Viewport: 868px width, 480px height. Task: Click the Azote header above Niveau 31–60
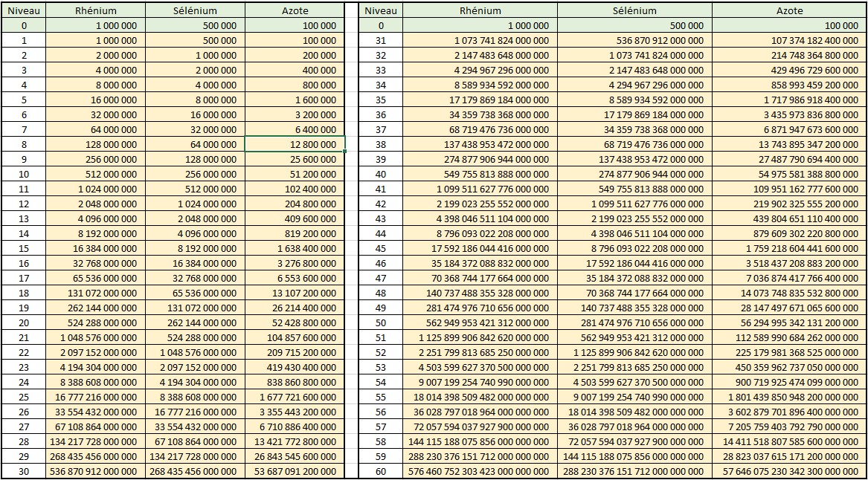point(789,11)
